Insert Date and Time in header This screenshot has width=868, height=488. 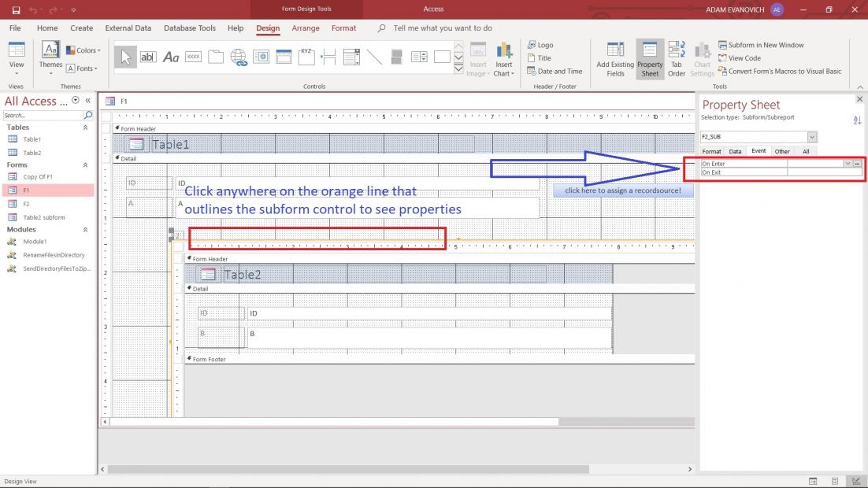[x=555, y=72]
